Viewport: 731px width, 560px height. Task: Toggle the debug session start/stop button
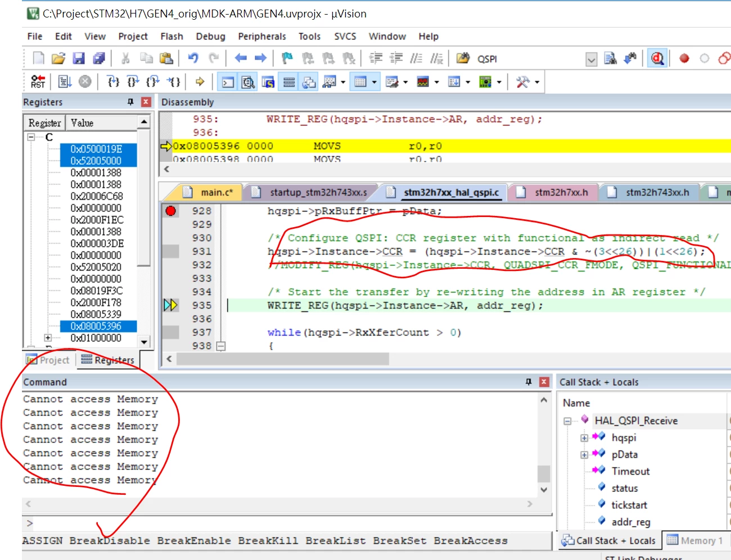[x=657, y=58]
